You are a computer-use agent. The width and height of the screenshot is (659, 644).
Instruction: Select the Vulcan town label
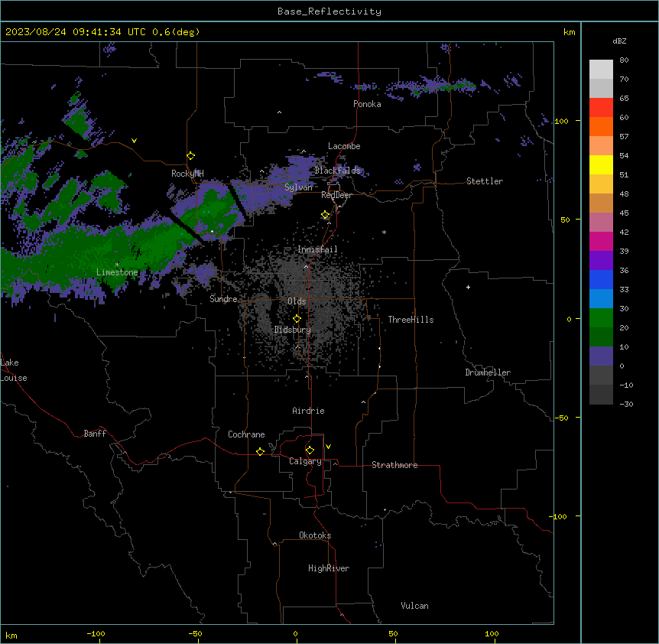415,606
